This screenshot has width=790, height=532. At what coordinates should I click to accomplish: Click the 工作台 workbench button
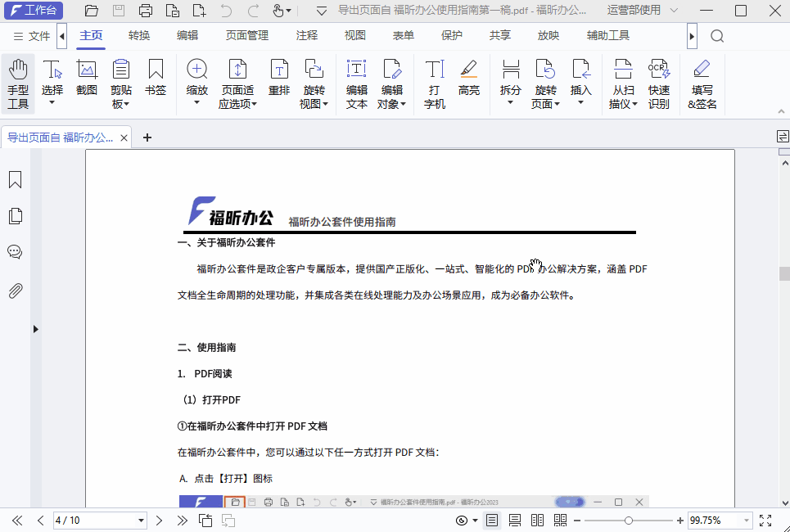click(31, 11)
